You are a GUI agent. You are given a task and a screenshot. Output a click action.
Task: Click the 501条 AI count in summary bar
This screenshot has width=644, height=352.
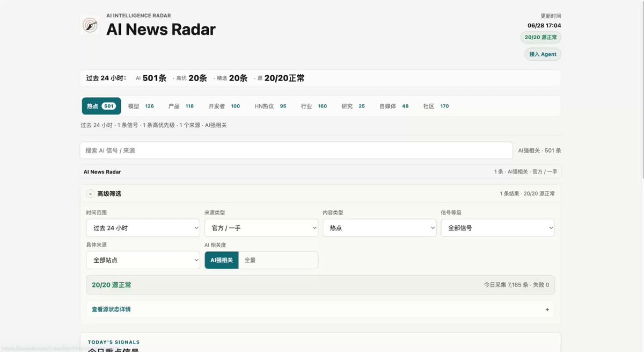click(x=155, y=78)
